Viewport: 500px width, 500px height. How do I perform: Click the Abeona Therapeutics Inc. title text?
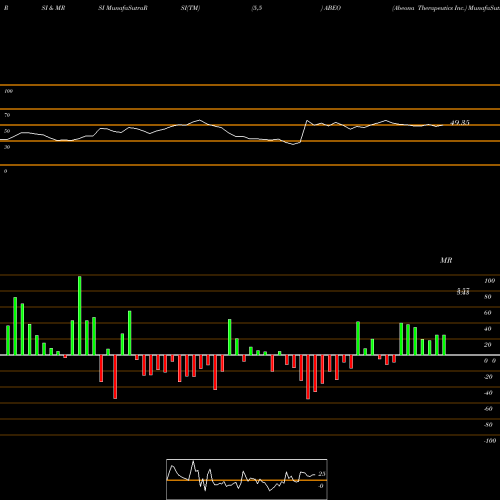coord(429,8)
